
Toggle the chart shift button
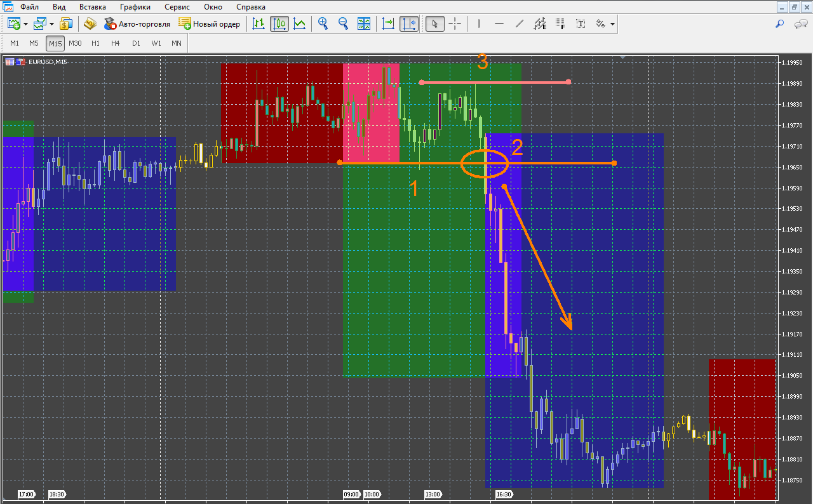point(409,24)
